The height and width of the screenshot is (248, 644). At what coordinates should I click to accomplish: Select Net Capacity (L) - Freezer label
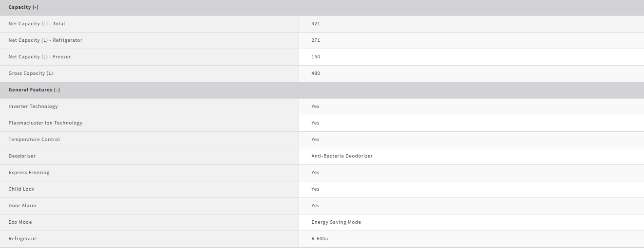click(39, 57)
